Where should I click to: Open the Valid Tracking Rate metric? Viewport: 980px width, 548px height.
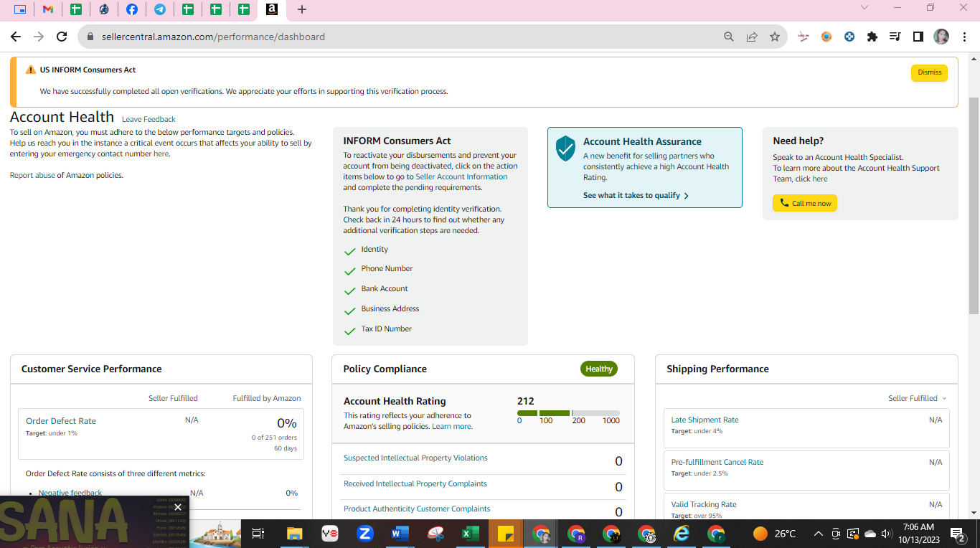[704, 504]
